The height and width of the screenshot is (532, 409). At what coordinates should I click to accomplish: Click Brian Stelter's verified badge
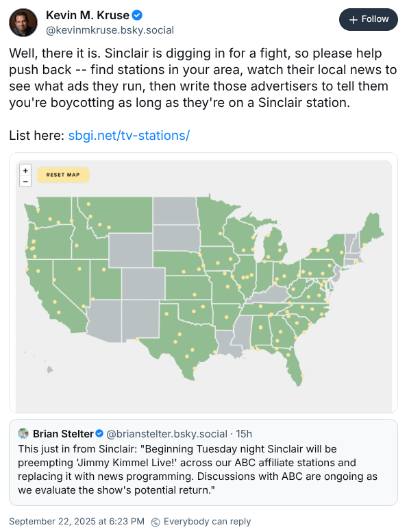[x=99, y=433]
